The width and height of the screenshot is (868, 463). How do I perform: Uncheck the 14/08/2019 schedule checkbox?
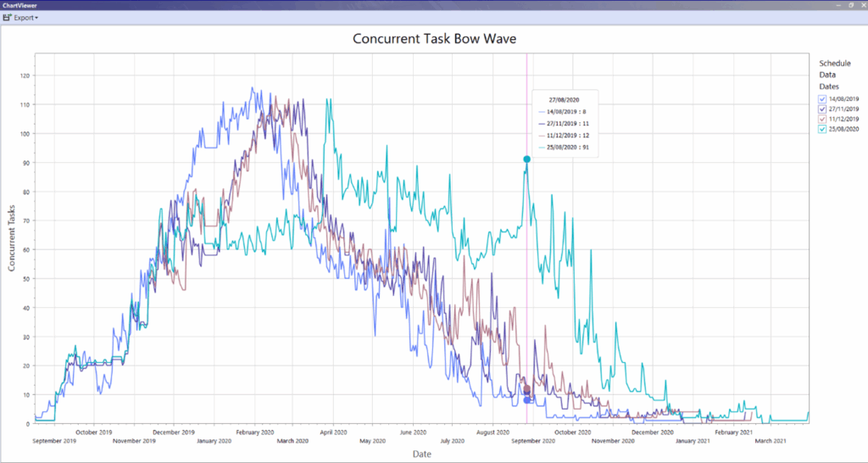click(x=822, y=99)
